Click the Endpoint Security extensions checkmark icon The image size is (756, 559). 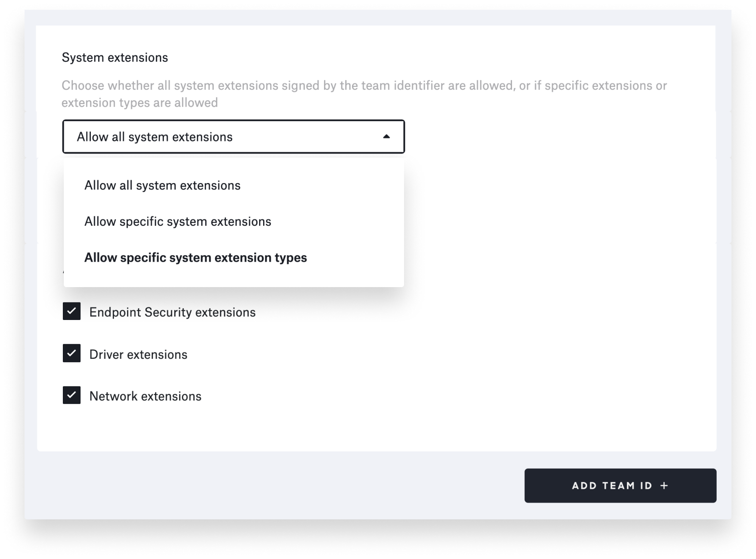(71, 311)
